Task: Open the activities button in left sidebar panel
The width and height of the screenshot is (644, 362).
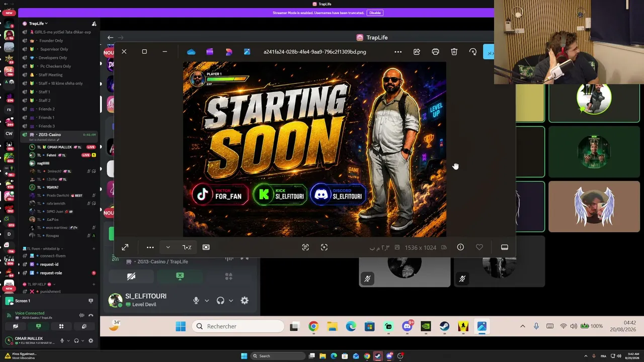Action: click(61, 326)
